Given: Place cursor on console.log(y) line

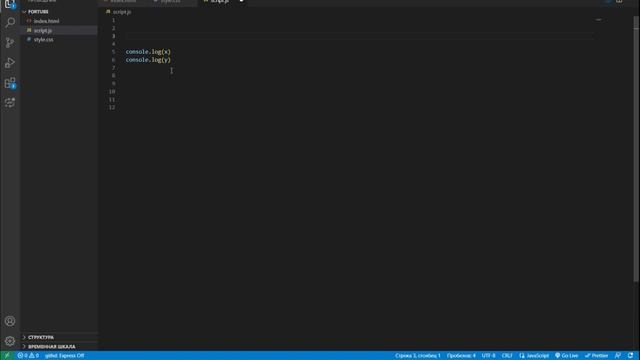Looking at the screenshot, I should tap(148, 60).
